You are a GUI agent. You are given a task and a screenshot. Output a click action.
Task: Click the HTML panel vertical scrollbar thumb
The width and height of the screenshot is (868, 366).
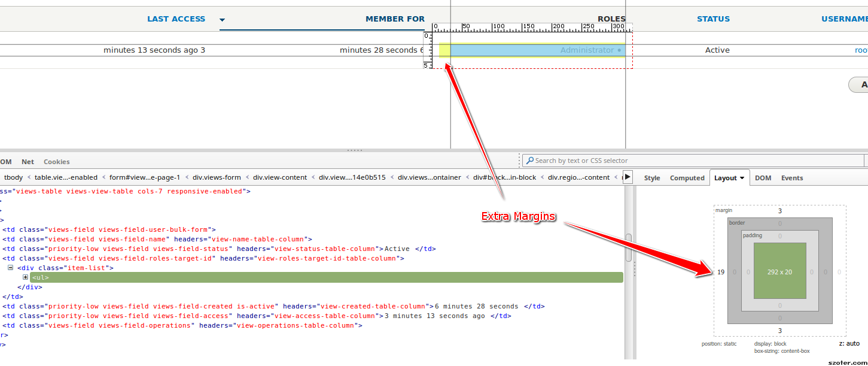click(x=628, y=247)
